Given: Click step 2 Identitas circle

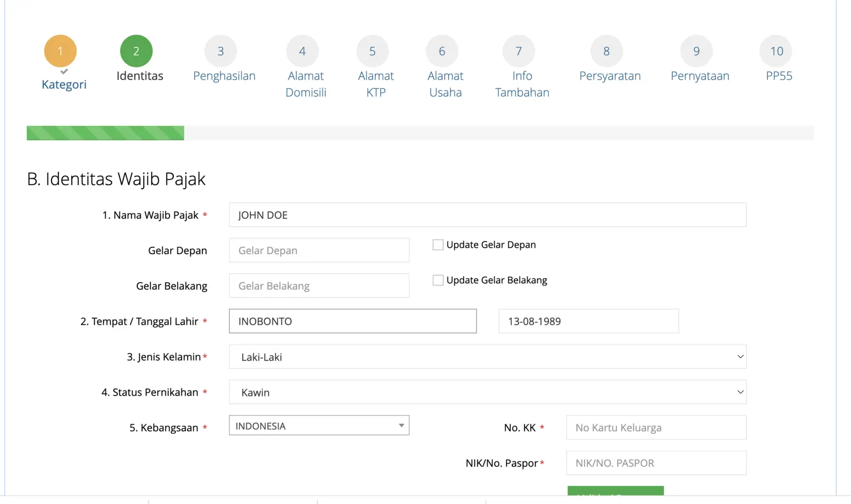Looking at the screenshot, I should tap(136, 51).
